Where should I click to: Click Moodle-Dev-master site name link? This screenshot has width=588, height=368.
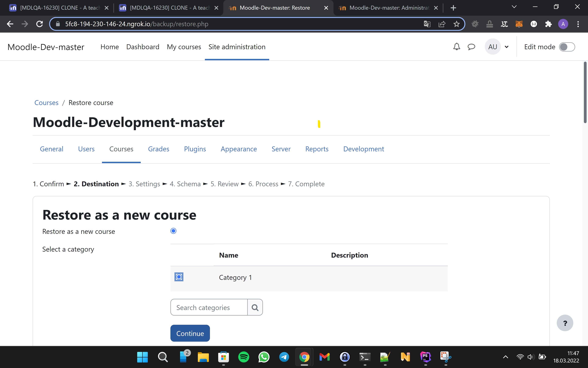click(46, 47)
